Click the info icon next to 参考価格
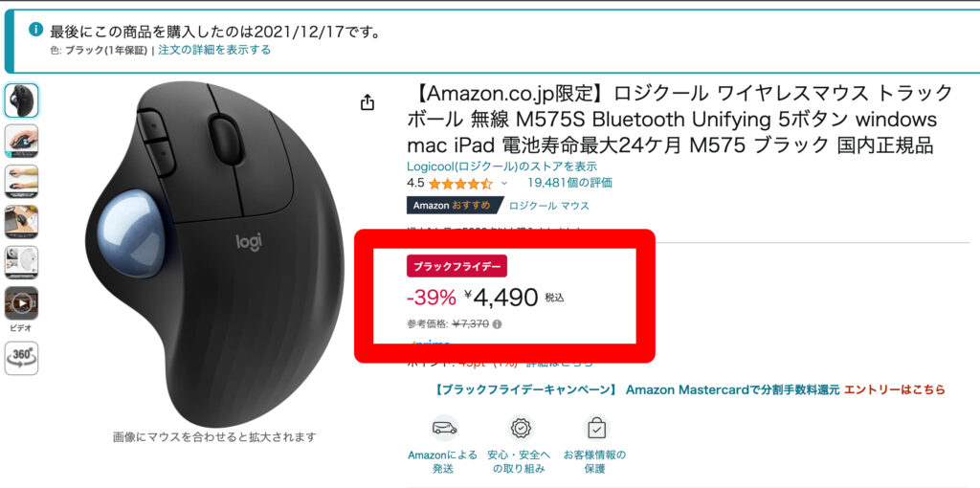 (497, 324)
